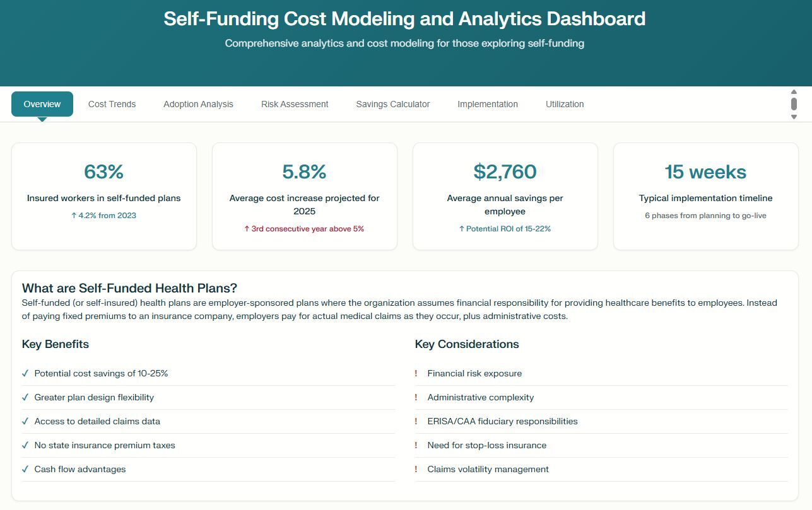Click checkmark icon beside Potential cost savings
This screenshot has width=812, height=510.
25,373
